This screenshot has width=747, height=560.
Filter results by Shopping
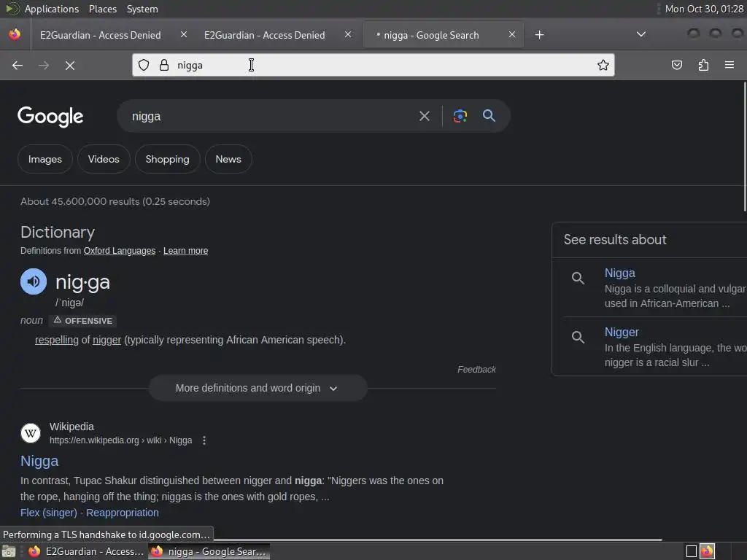click(x=167, y=159)
